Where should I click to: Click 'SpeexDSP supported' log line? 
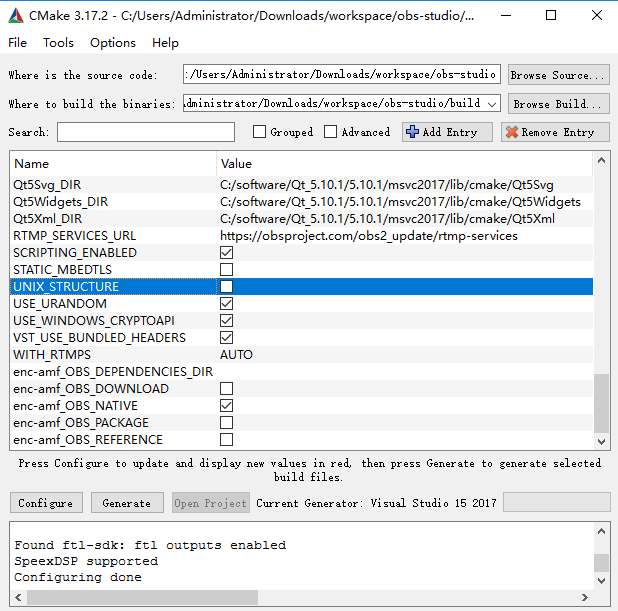tap(86, 561)
